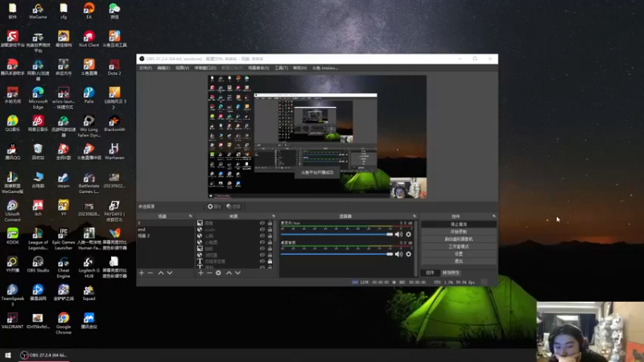Open EA app desktop shortcut
Viewport: 644px width, 362px height.
coord(89,11)
